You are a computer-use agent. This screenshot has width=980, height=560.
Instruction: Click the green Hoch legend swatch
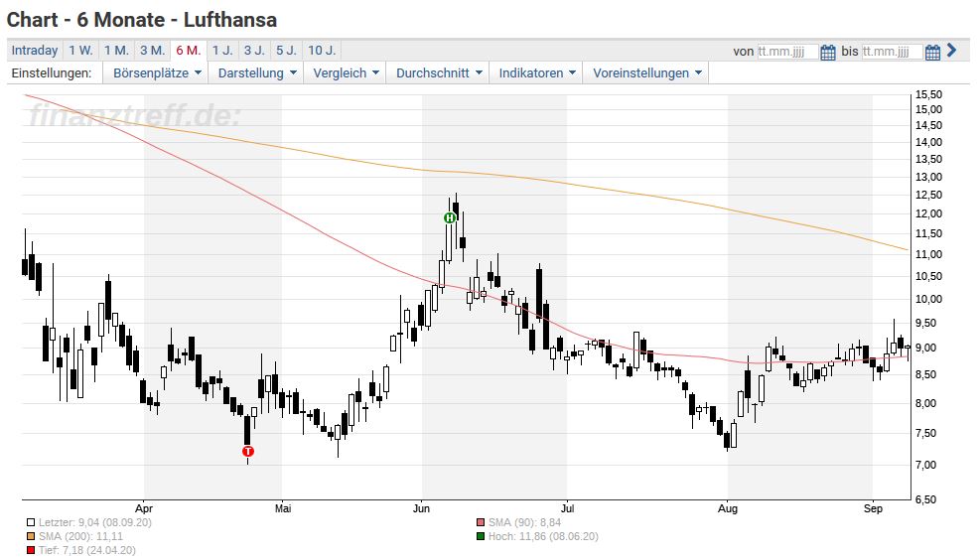click(480, 536)
